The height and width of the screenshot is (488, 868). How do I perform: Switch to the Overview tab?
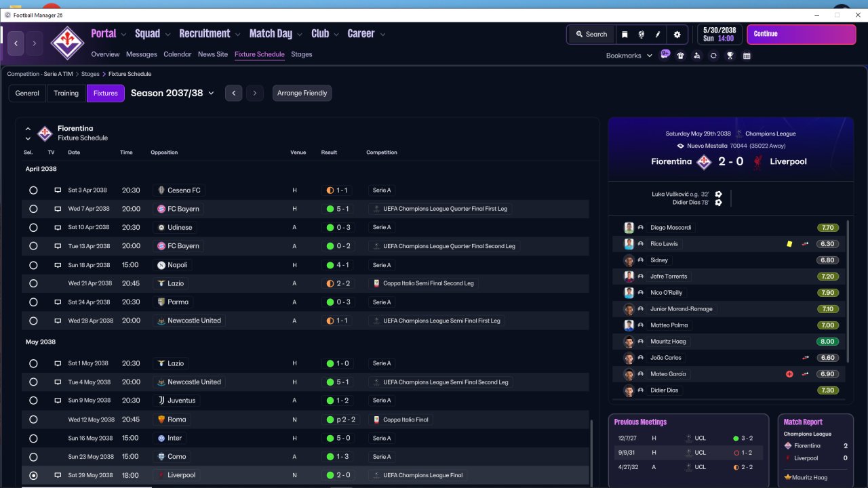[105, 54]
